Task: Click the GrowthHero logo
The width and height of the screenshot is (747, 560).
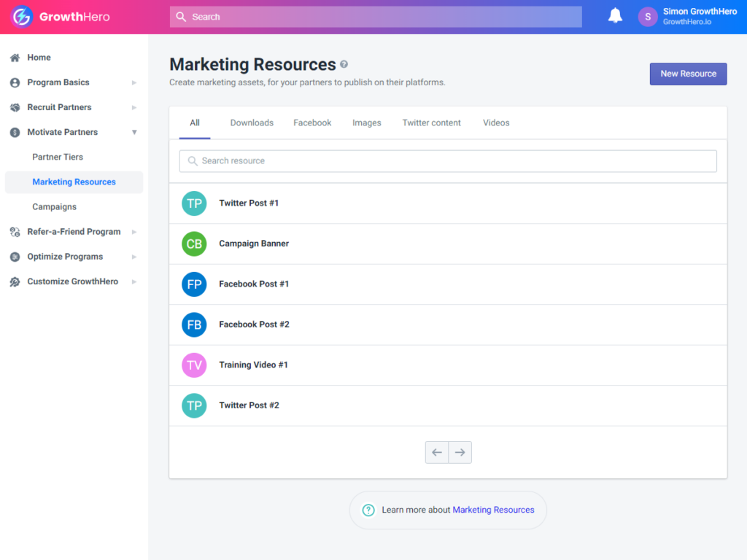Action: pyautogui.click(x=21, y=15)
